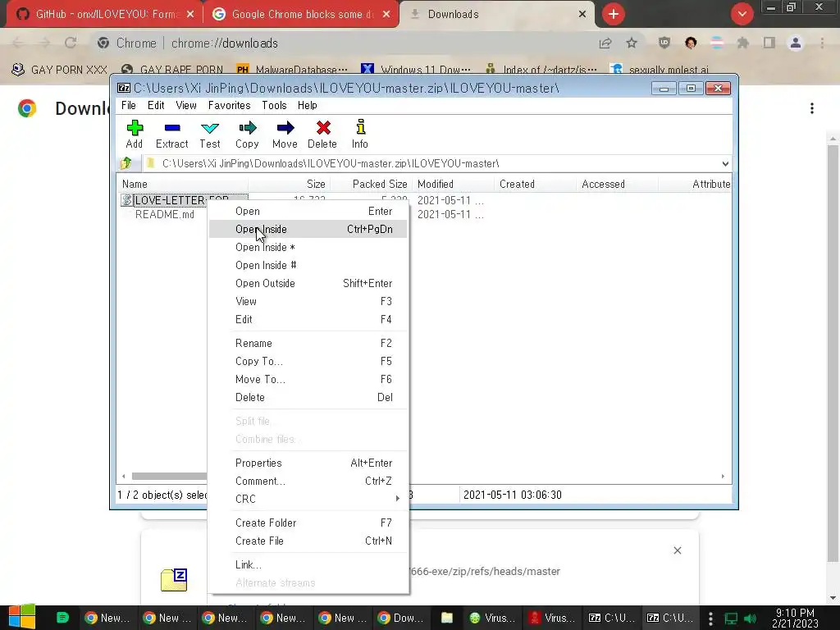This screenshot has width=840, height=630.
Task: Open Properties from context menu
Action: click(x=308, y=463)
